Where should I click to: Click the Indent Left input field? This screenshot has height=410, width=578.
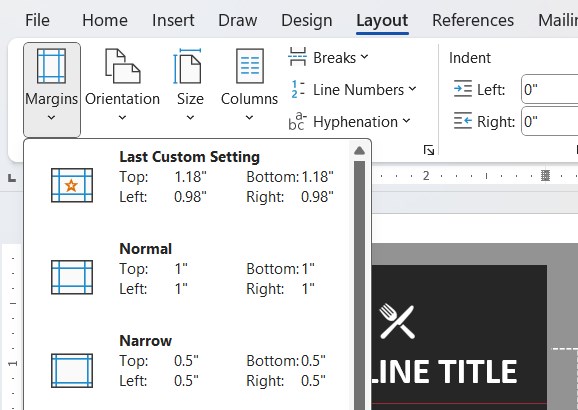(x=550, y=89)
